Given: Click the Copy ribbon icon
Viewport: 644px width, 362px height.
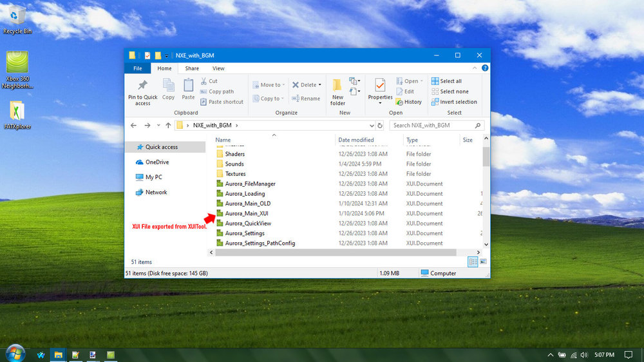Looking at the screenshot, I should point(168,89).
